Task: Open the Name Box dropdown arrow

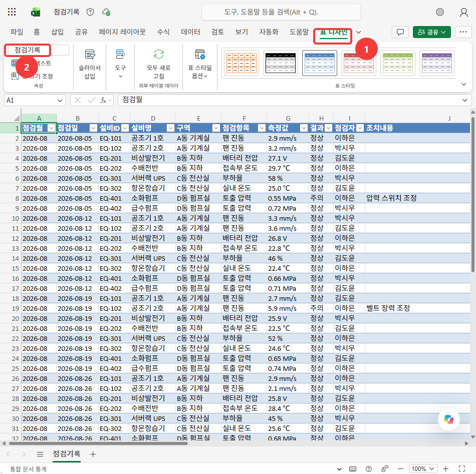Action: pos(60,101)
